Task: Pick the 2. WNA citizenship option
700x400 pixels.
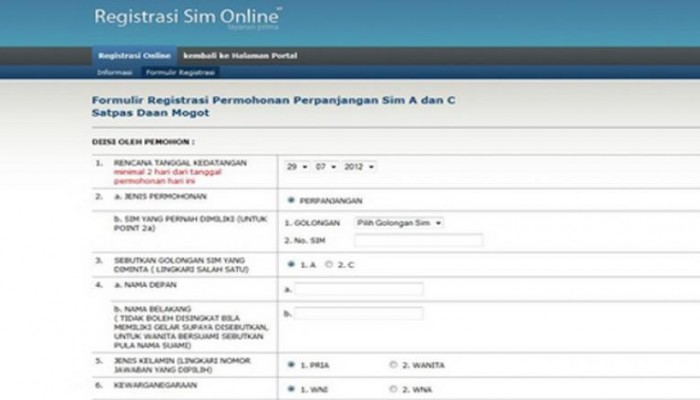Action: click(x=393, y=387)
